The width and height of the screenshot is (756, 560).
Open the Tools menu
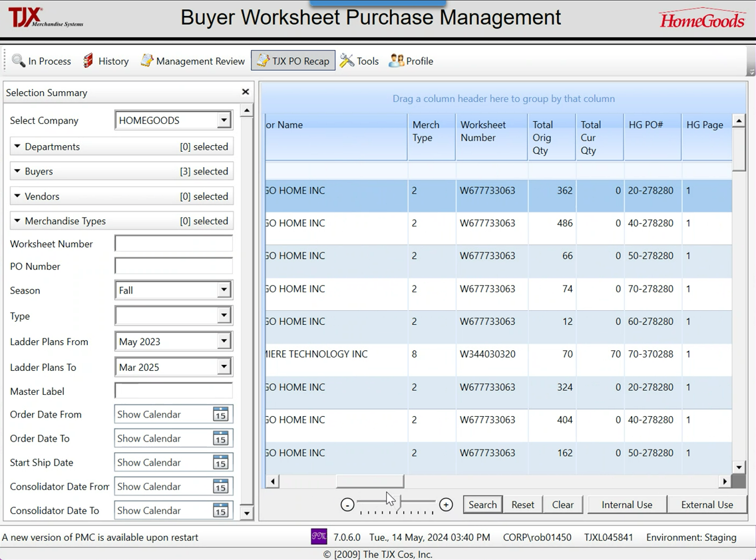coord(359,61)
